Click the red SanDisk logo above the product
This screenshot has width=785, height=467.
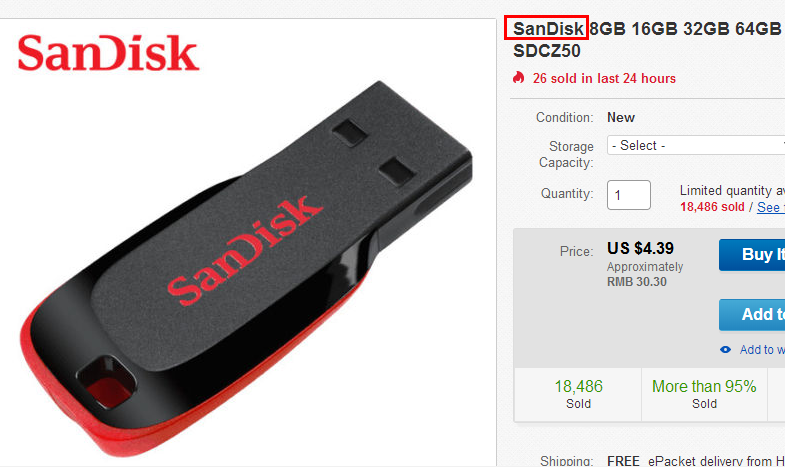[x=108, y=53]
